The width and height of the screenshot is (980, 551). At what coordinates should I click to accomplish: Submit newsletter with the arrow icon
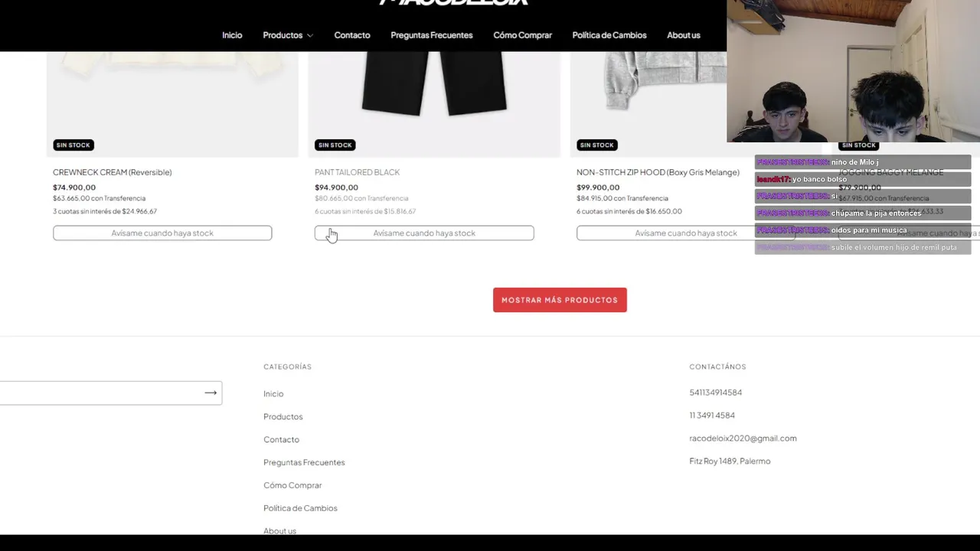pos(211,393)
